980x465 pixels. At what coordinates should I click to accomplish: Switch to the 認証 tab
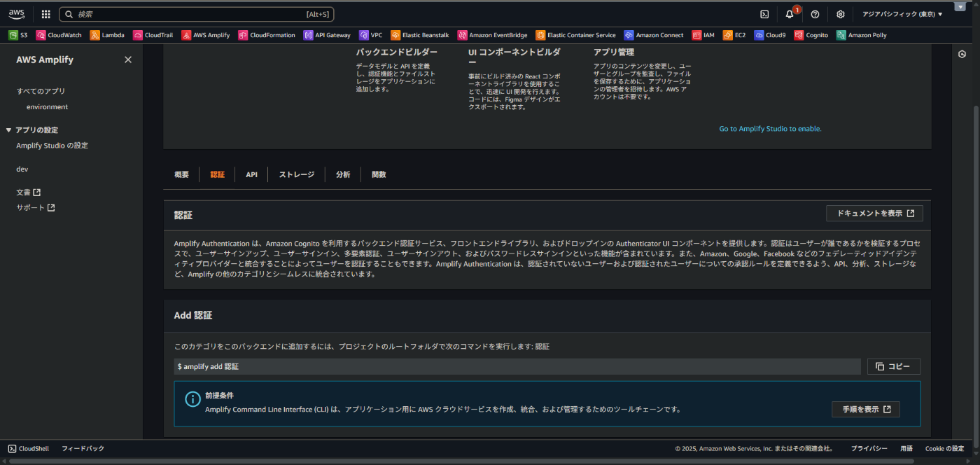coord(218,174)
